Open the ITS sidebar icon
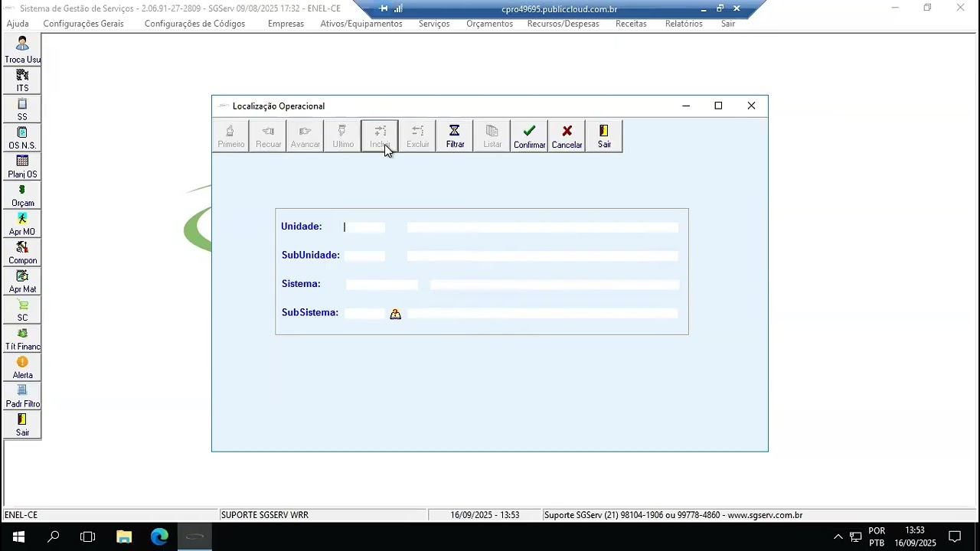The height and width of the screenshot is (551, 980). pyautogui.click(x=22, y=80)
